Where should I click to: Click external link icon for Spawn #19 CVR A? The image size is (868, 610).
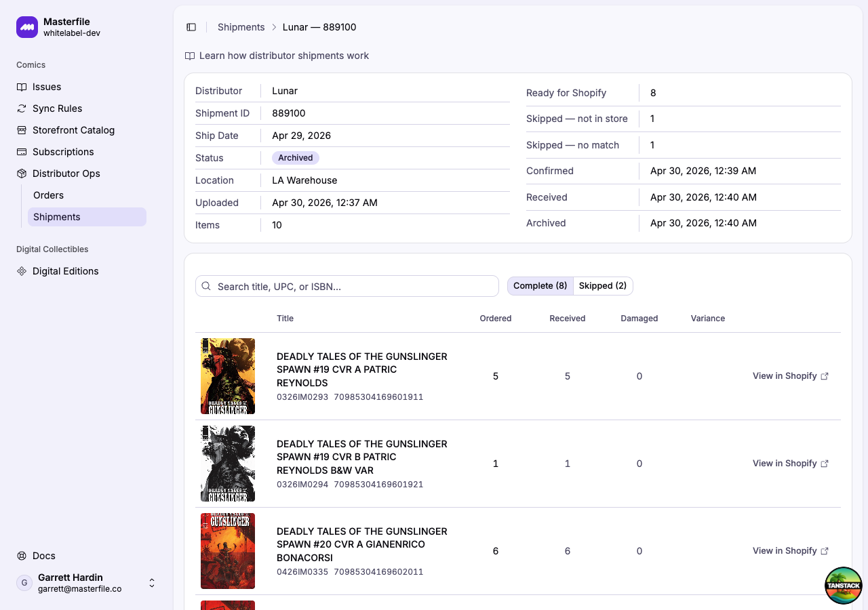(825, 376)
